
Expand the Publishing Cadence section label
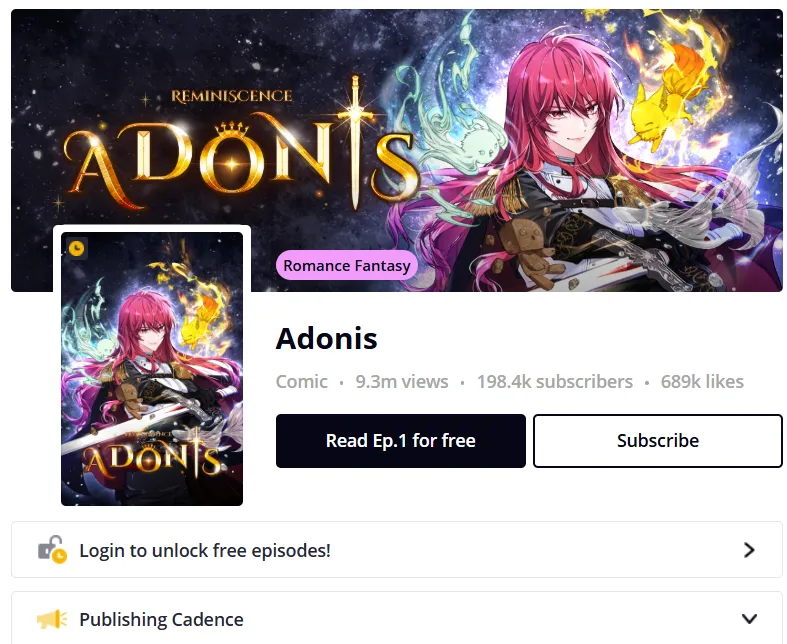coord(161,619)
